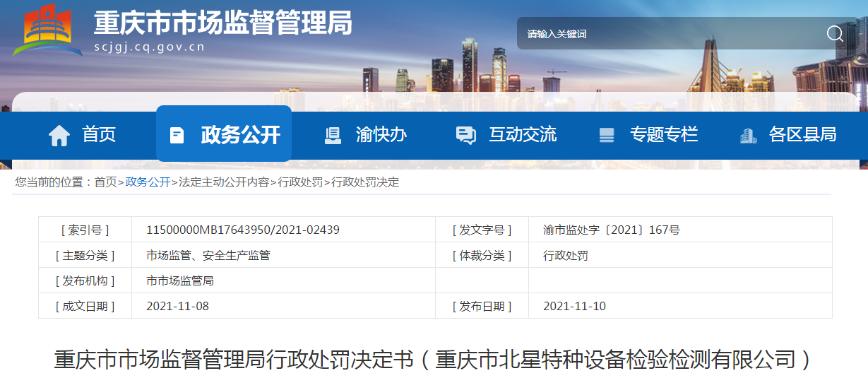Select the written date 2021-11-08

(177, 306)
